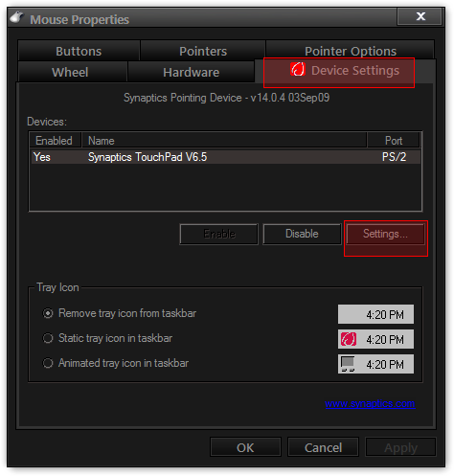Click the Enable device button
Viewport: 454px width, 476px height.
(219, 234)
